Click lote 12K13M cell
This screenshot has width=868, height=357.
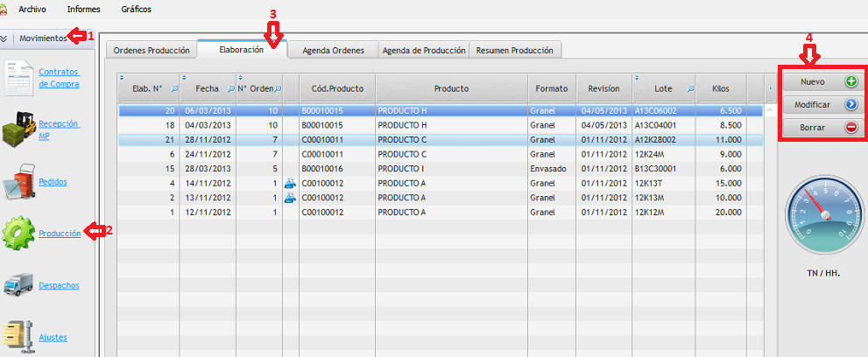(x=664, y=197)
